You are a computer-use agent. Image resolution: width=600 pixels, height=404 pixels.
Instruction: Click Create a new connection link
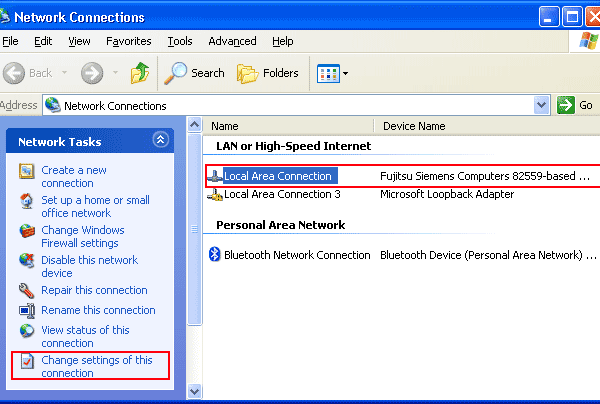(x=74, y=177)
